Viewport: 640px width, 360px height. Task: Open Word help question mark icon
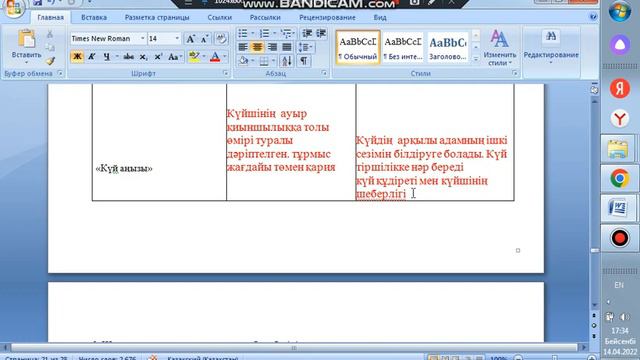coord(593,17)
